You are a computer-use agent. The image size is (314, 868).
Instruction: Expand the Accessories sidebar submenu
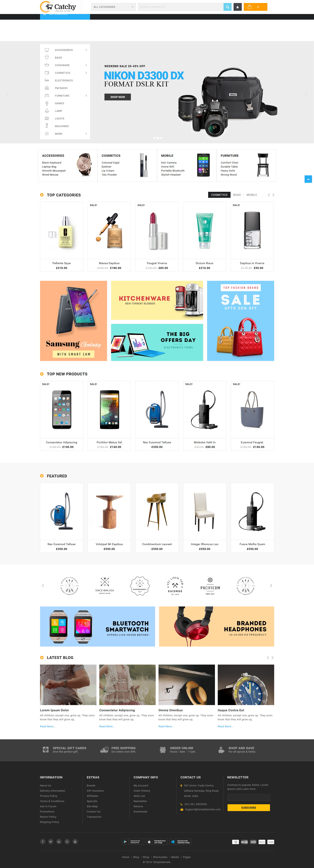(x=86, y=50)
